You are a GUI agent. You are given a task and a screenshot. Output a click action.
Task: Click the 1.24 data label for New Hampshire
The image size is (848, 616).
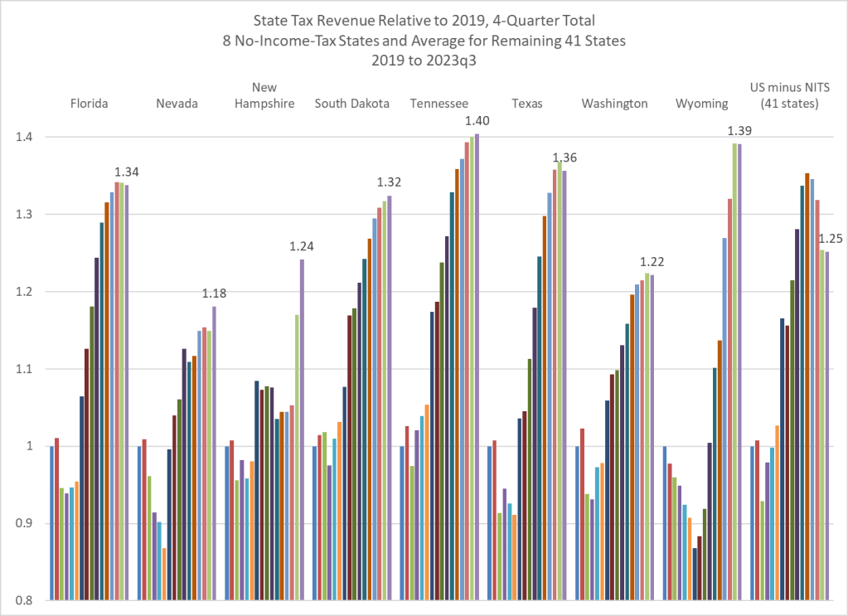302,246
